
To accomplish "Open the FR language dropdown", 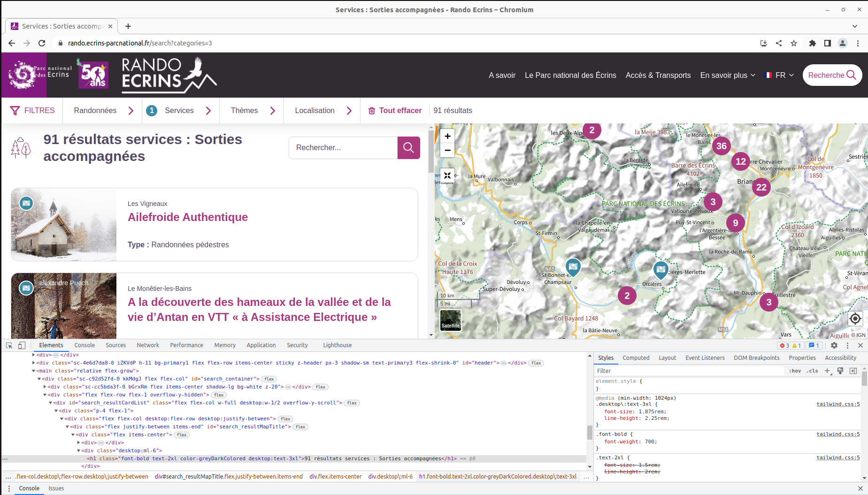I will click(780, 75).
